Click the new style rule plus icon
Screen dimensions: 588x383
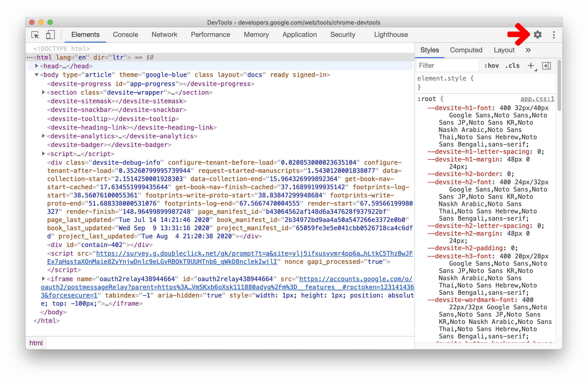(x=531, y=66)
